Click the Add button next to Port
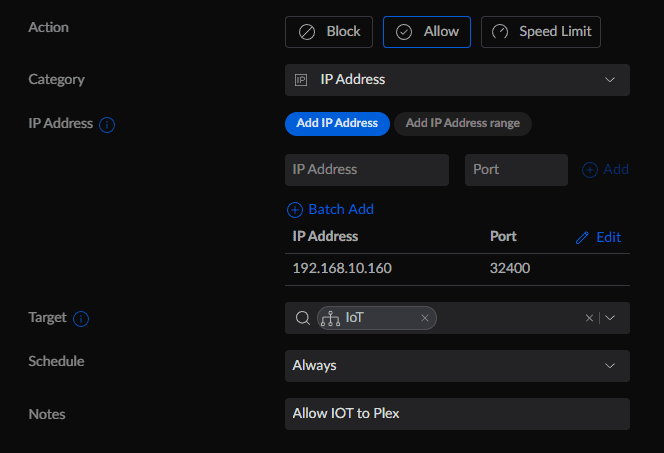Image resolution: width=664 pixels, height=453 pixels. 605,170
